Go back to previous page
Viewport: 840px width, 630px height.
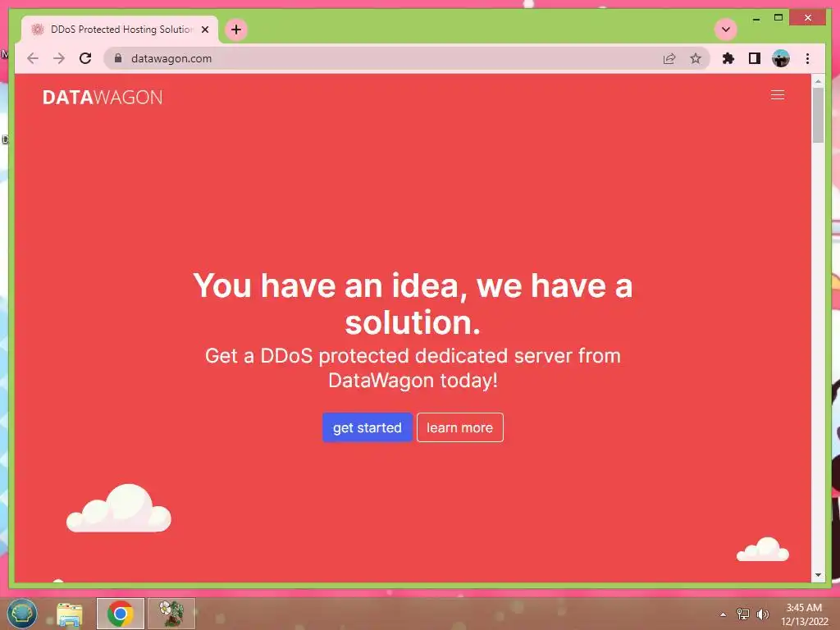tap(33, 58)
